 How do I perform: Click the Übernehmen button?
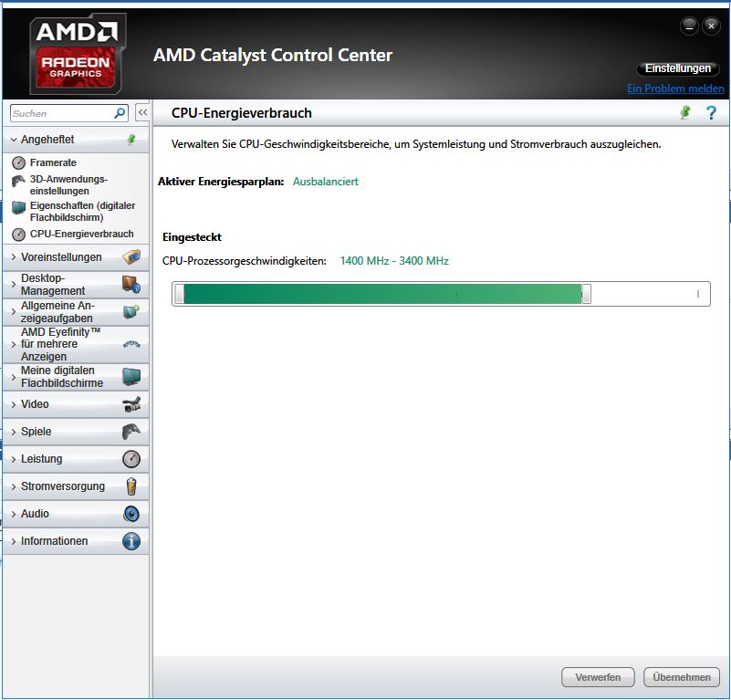pos(682,677)
